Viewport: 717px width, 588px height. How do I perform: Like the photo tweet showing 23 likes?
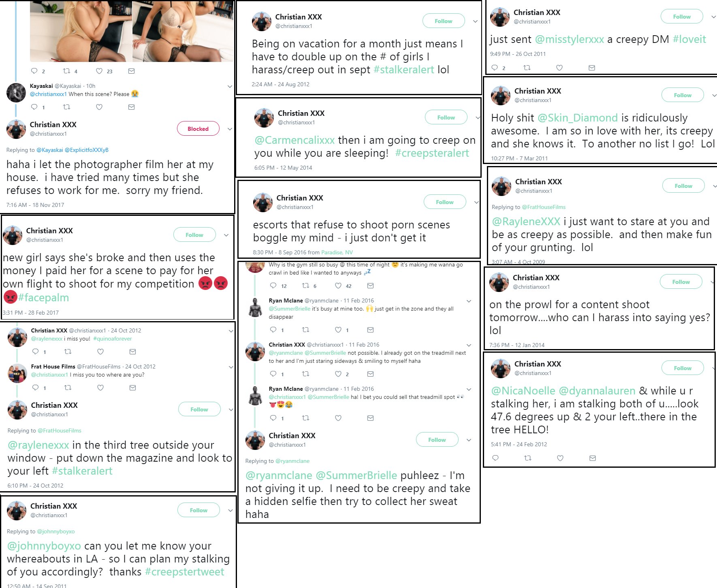[99, 71]
